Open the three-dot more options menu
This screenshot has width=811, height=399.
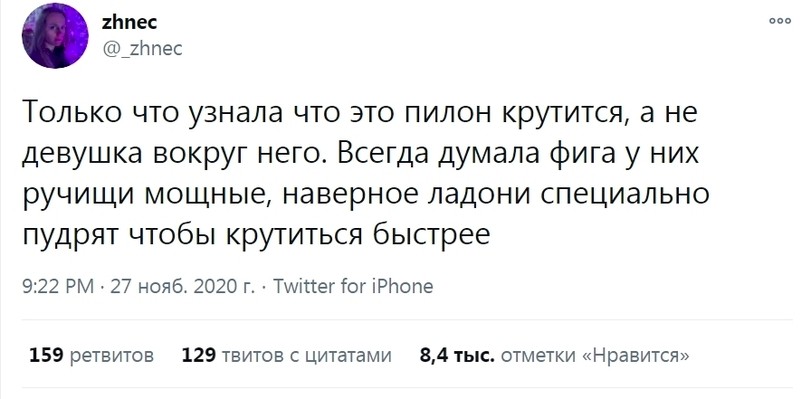tap(779, 21)
